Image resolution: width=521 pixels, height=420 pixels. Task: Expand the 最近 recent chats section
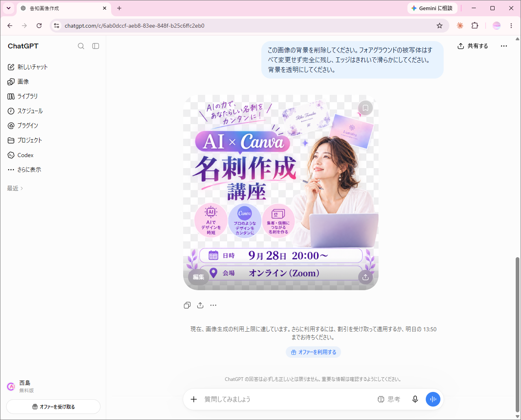click(15, 188)
